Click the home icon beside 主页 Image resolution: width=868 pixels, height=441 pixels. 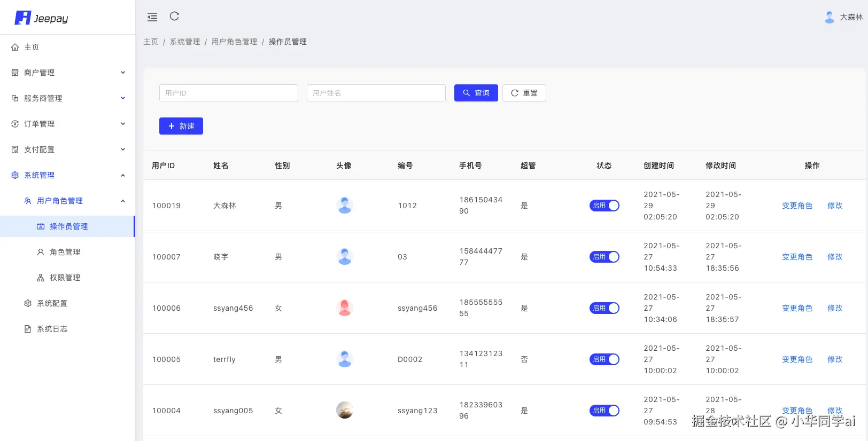click(x=15, y=47)
